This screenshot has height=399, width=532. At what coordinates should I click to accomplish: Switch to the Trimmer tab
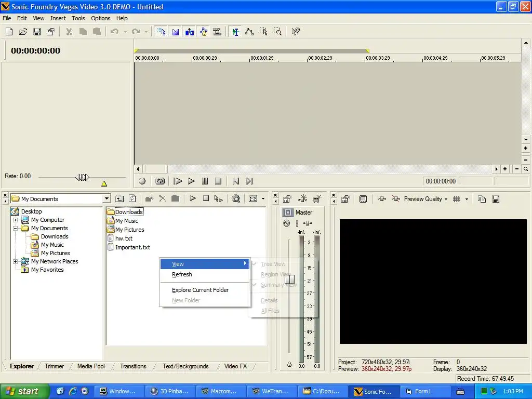coord(54,366)
